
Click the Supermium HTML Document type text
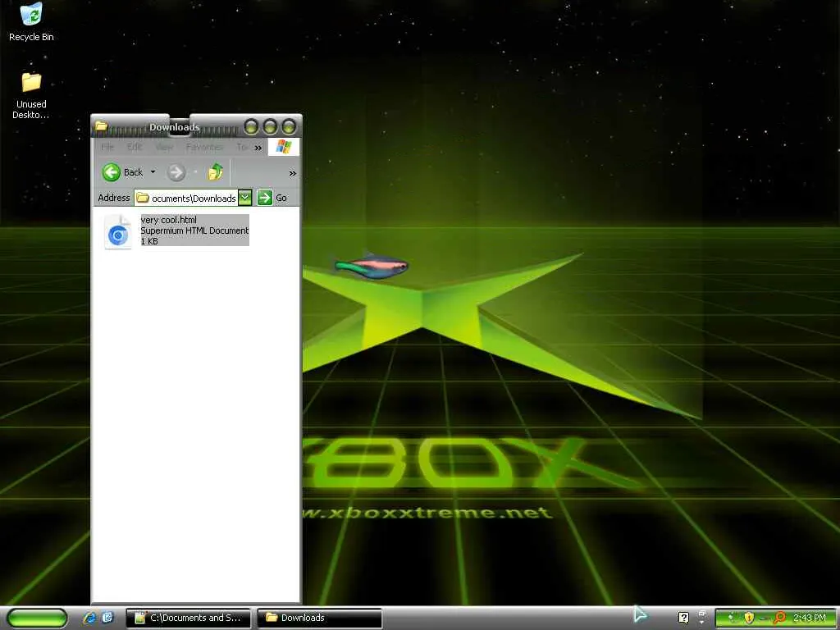pyautogui.click(x=194, y=231)
